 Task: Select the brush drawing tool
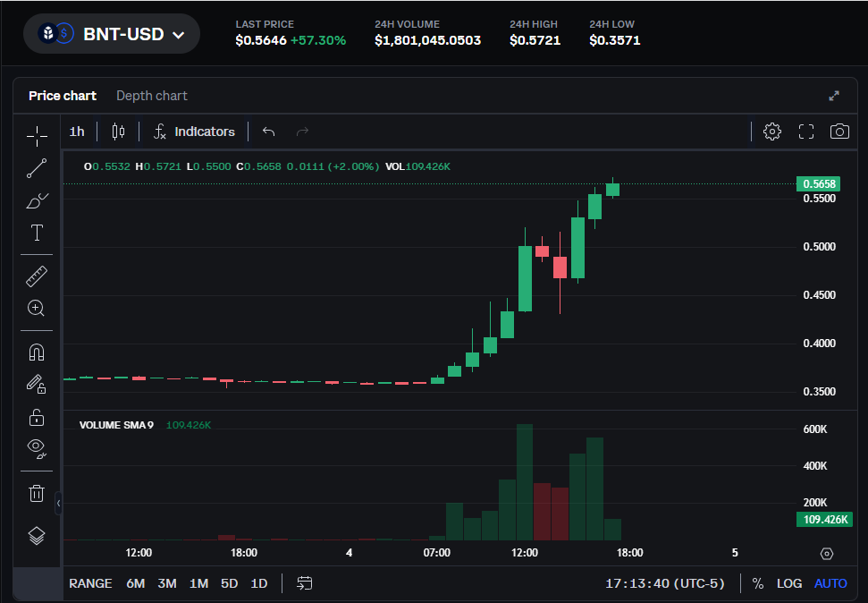(x=37, y=200)
